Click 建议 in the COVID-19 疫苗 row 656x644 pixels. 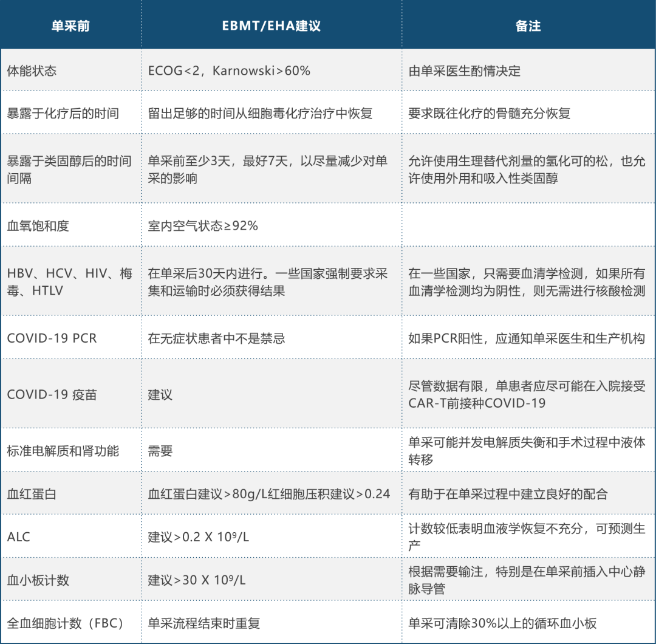coord(160,394)
